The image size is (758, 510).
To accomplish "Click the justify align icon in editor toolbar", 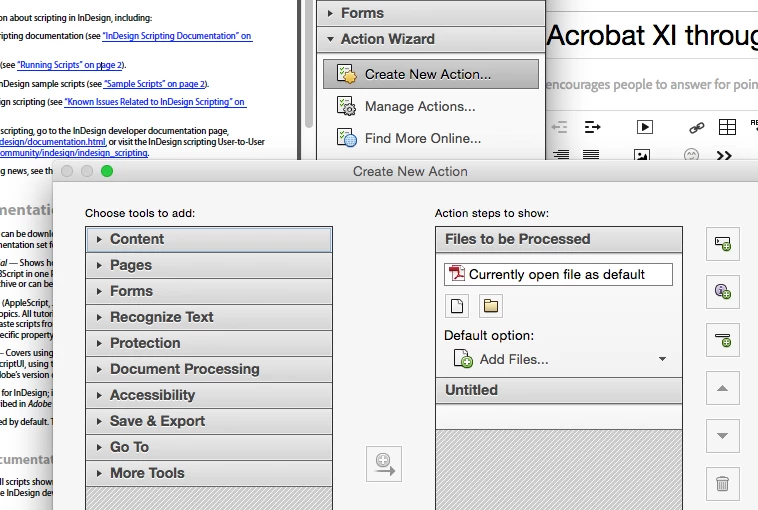I will (591, 155).
